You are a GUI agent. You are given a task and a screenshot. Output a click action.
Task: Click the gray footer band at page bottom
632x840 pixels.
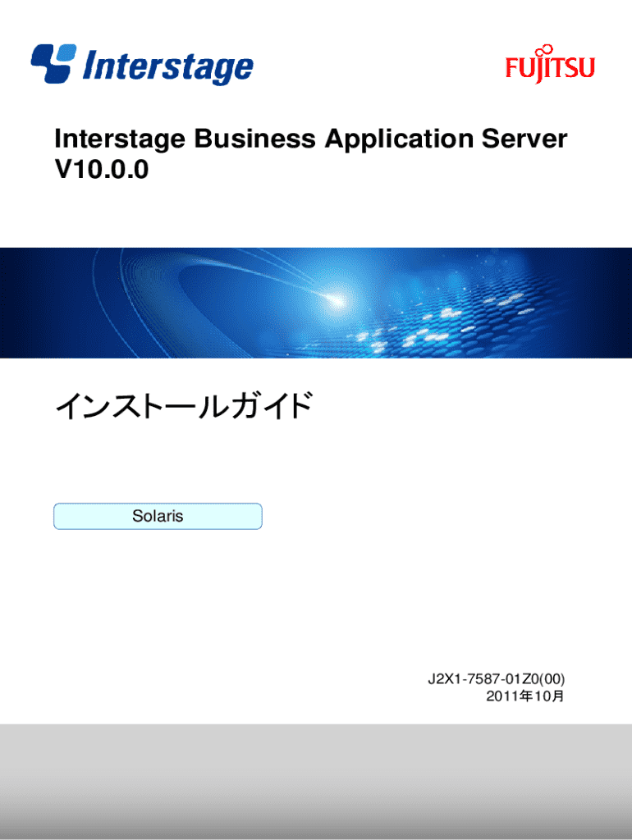pos(316,779)
